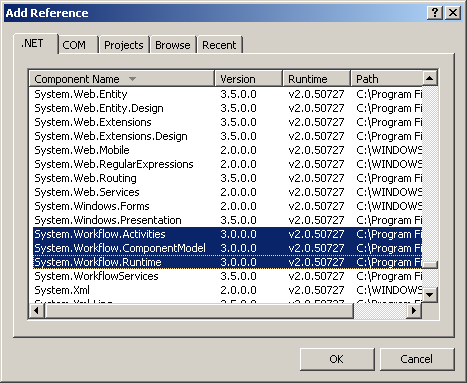The width and height of the screenshot is (467, 383).
Task: Click the vertical scrollbar down arrow
Action: pos(430,295)
